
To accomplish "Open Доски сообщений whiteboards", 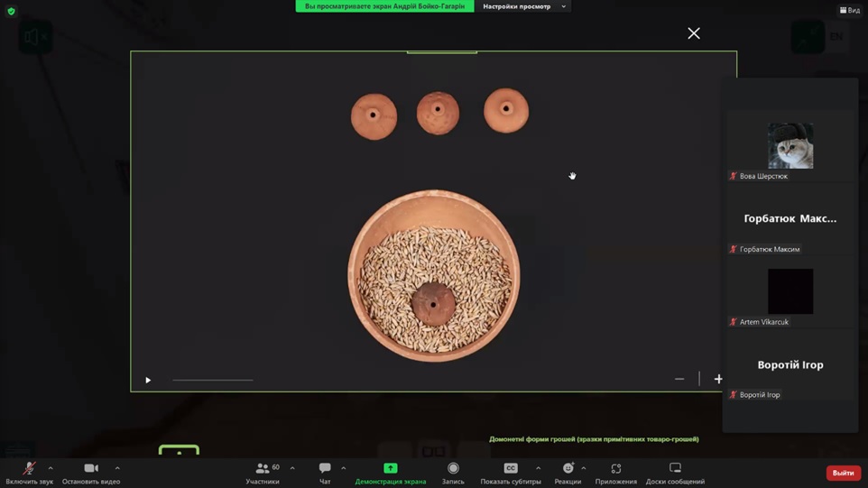I will 675,469.
